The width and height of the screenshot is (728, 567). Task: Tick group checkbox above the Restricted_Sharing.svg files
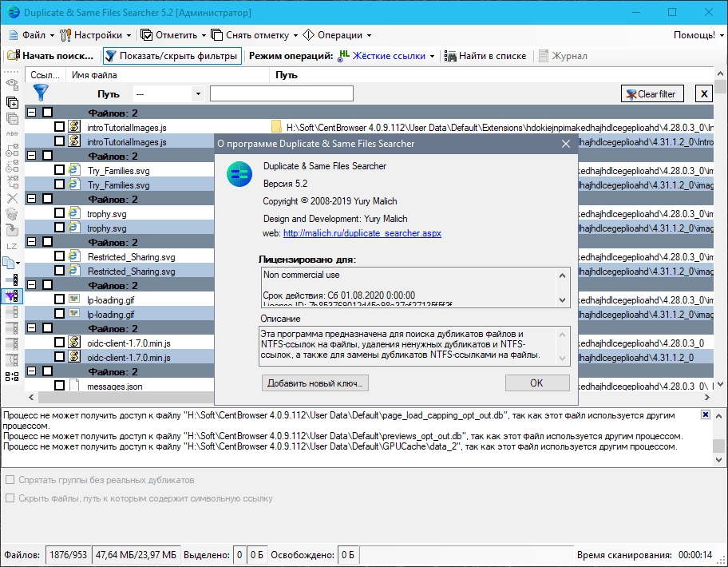[47, 241]
